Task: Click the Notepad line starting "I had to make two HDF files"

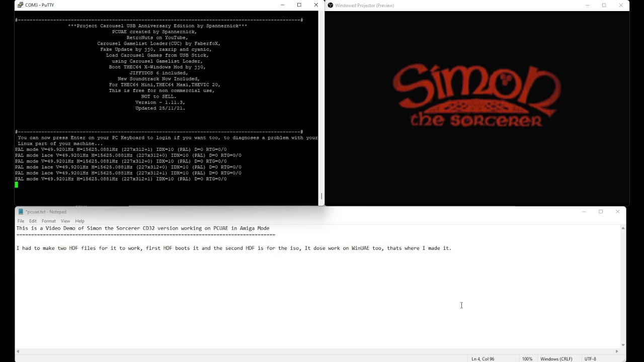Action: click(x=234, y=248)
